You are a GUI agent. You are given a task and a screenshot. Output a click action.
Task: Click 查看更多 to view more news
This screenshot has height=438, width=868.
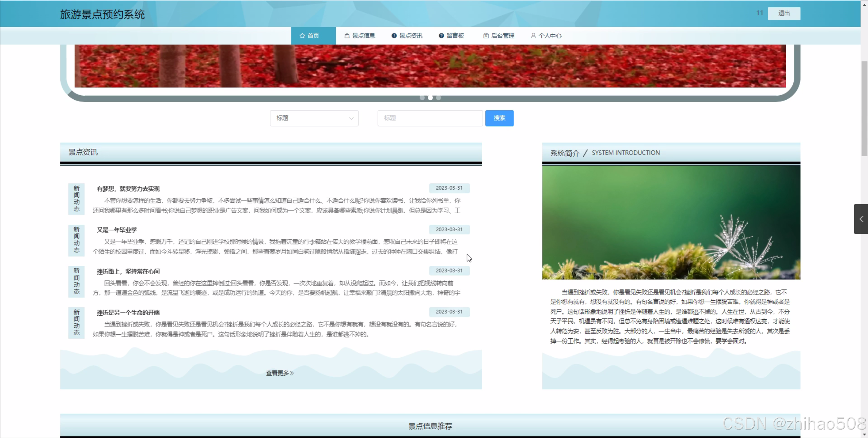click(279, 373)
